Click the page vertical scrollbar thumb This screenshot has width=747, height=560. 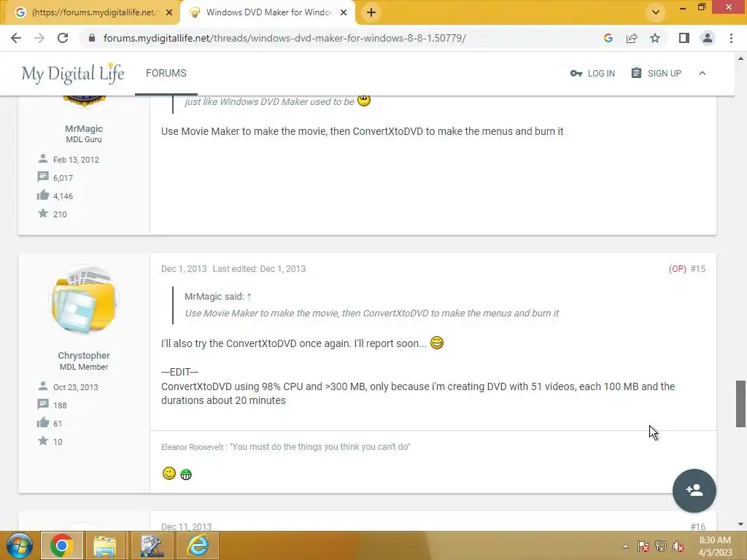[740, 404]
